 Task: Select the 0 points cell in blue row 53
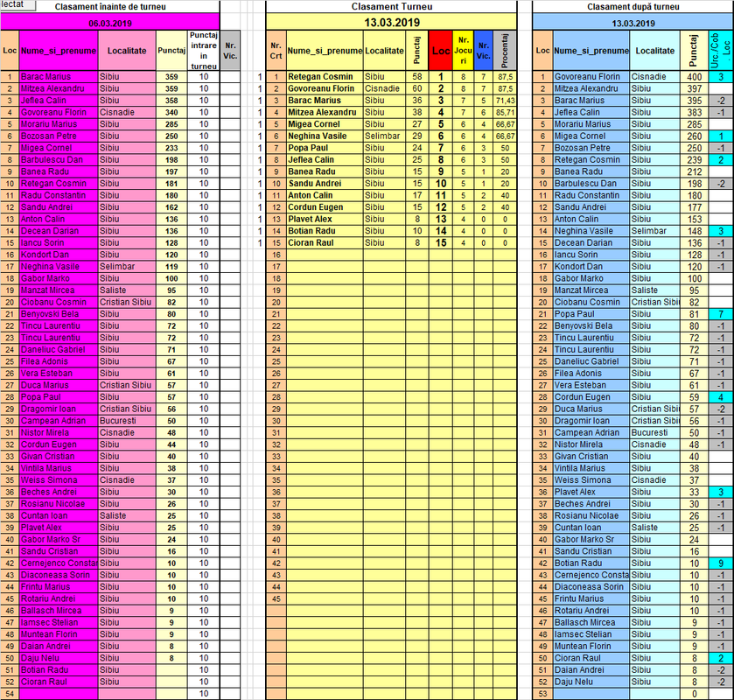[x=695, y=694]
